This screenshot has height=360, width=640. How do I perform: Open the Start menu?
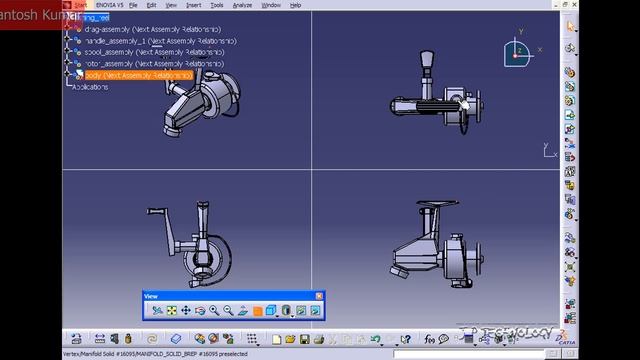click(80, 5)
